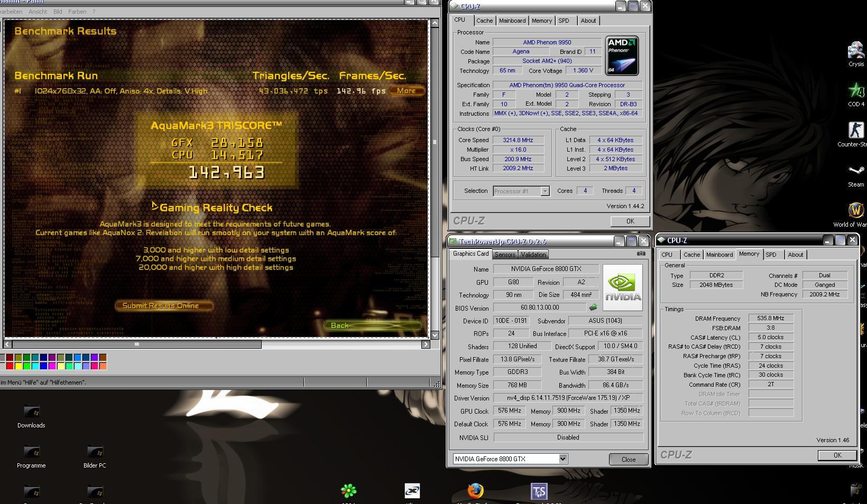Viewport: 867px width, 504px height.
Task: Open the Ansicht menu in Paint
Action: (x=38, y=12)
